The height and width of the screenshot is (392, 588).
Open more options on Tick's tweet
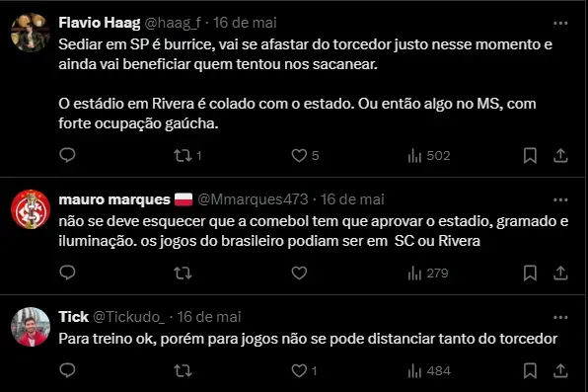pyautogui.click(x=560, y=318)
